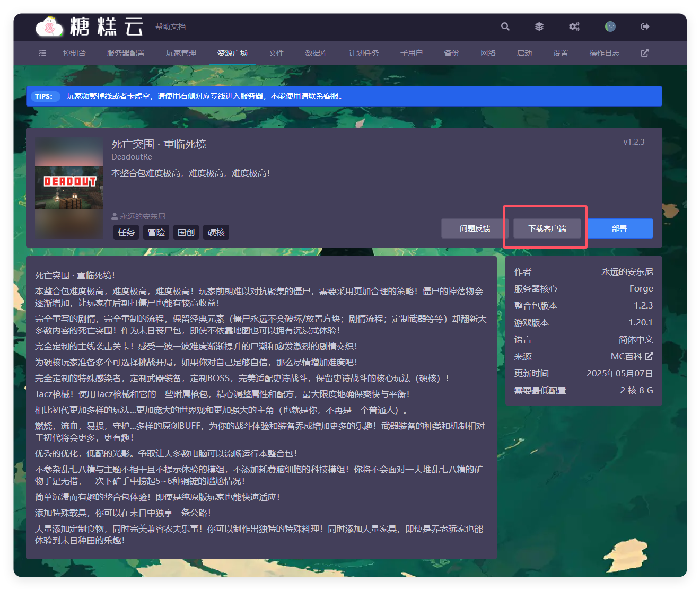The width and height of the screenshot is (700, 590).
Task: Click minimum config value 2 核 8 G
Action: point(636,390)
